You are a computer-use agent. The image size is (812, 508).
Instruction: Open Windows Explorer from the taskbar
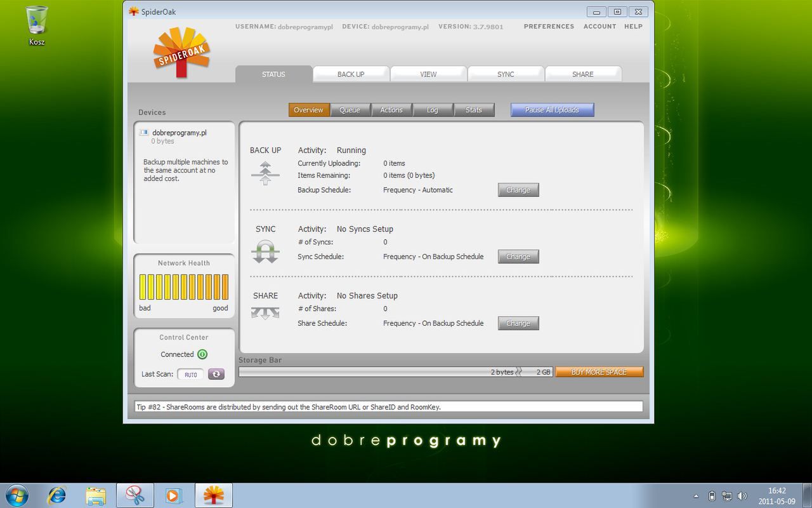pos(96,495)
